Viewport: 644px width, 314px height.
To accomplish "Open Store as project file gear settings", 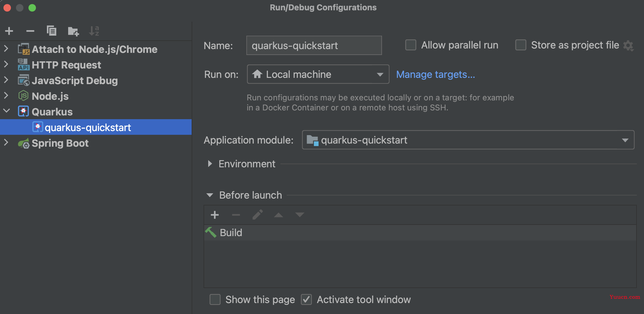I will (x=628, y=46).
